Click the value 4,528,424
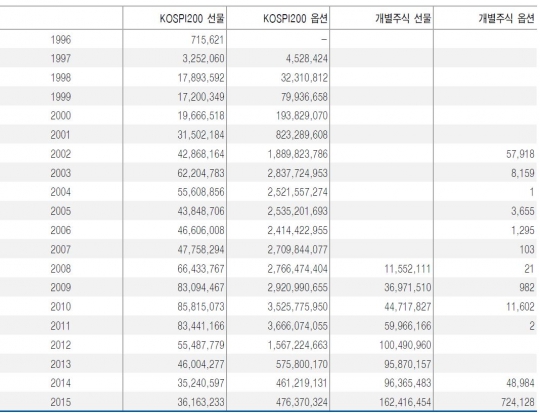The image size is (540, 413). pyautogui.click(x=307, y=59)
